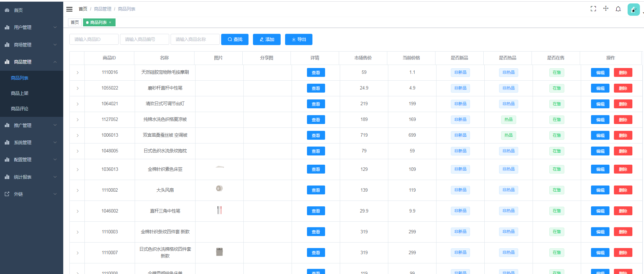Click the 查找 search button
Viewport: 644px width, 274px height.
click(235, 39)
